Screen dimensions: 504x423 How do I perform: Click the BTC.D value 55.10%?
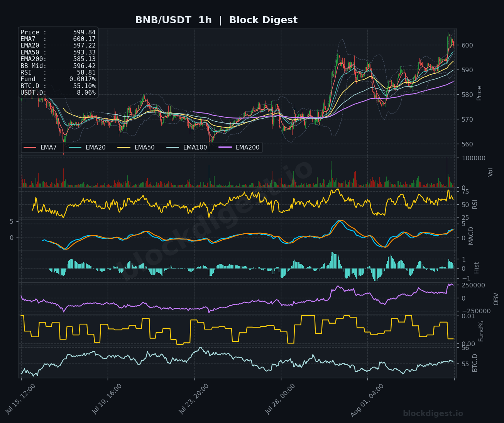click(84, 86)
